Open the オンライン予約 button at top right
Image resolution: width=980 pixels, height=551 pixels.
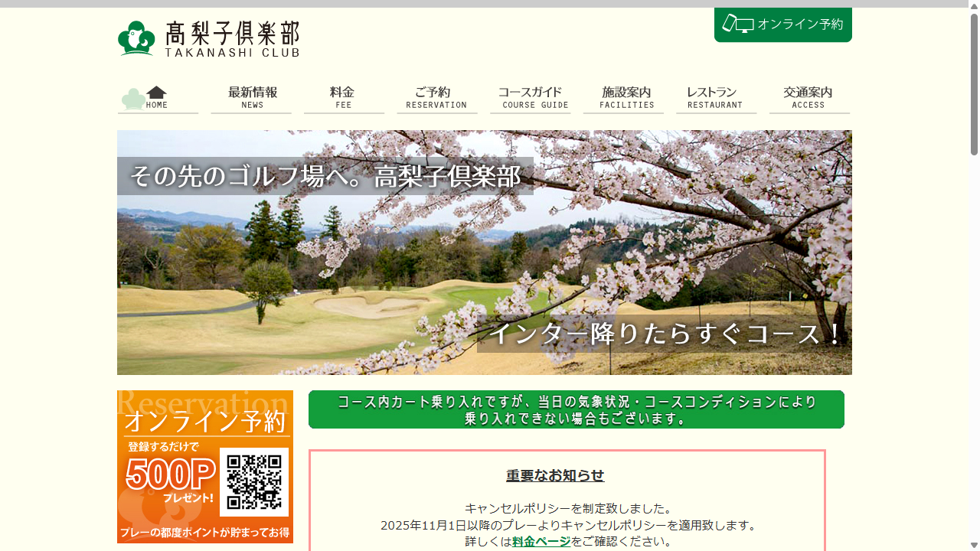[x=782, y=24]
